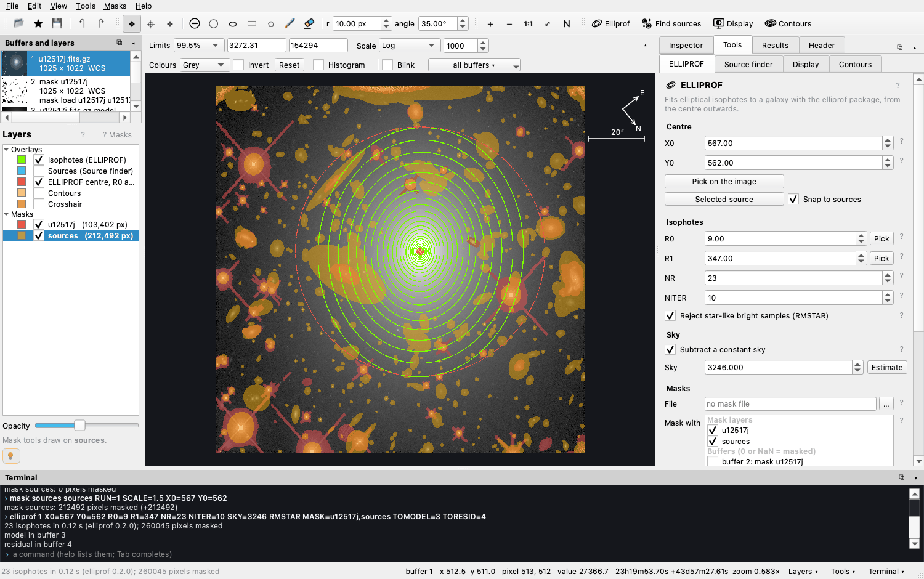Click the save floppy disk icon
Viewport: 924px width, 579px height.
pos(57,23)
